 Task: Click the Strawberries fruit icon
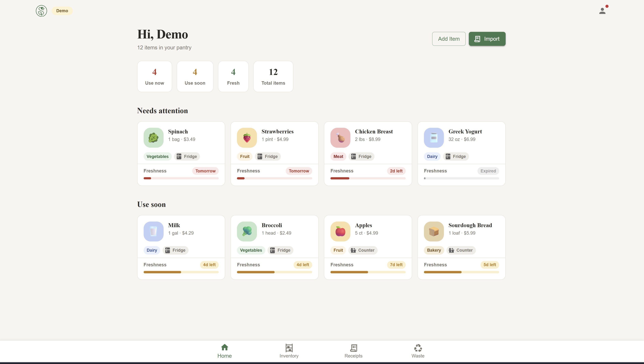[x=247, y=138]
